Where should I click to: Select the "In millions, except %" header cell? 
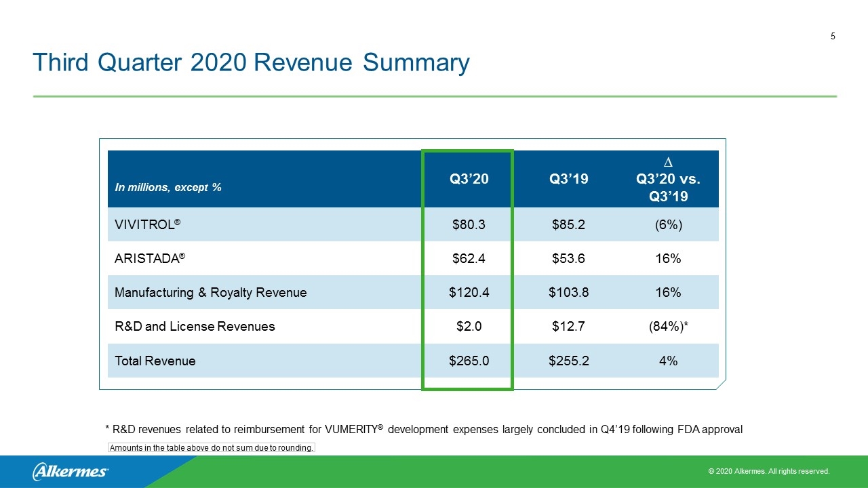168,188
